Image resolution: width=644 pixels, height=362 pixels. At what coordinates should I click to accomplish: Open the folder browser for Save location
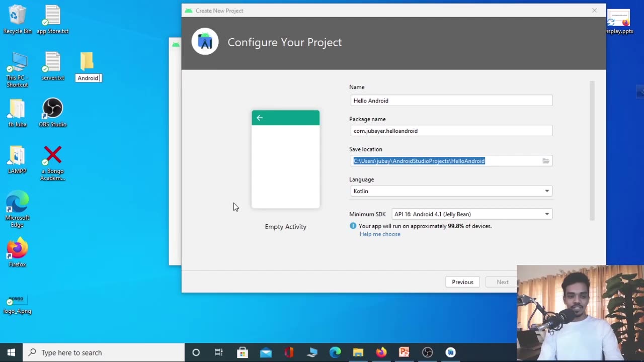pos(546,161)
